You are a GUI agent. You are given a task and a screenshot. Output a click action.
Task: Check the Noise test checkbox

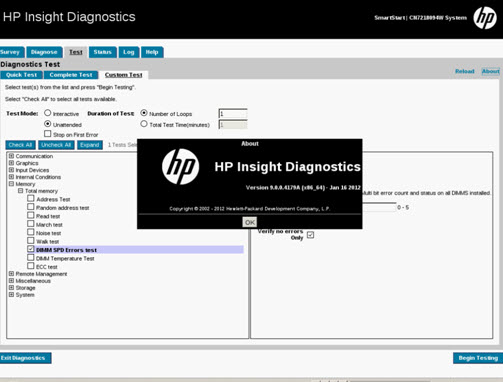31,232
